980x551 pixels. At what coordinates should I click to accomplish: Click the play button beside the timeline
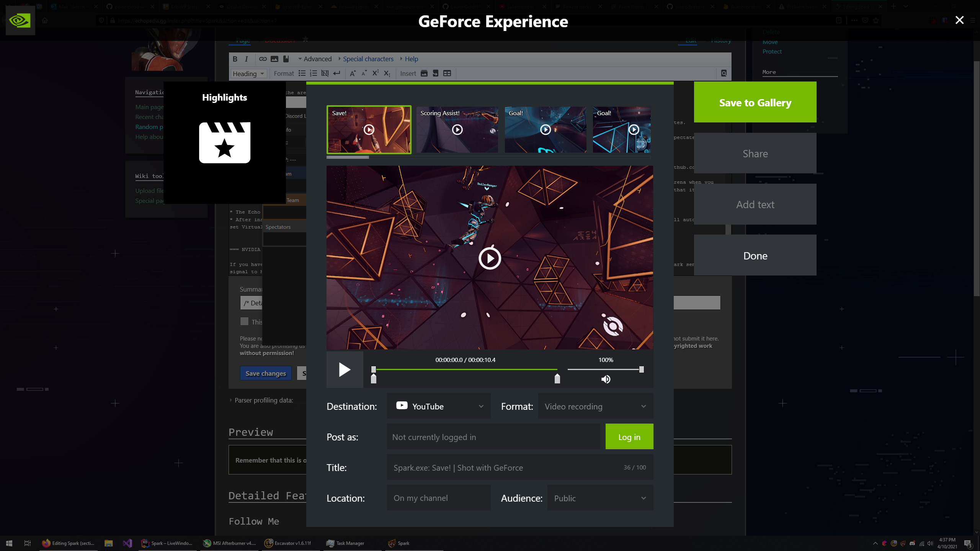pyautogui.click(x=345, y=370)
